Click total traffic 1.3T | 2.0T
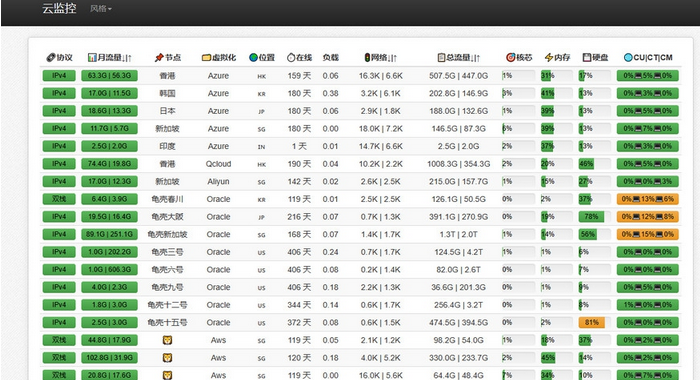 coord(458,234)
